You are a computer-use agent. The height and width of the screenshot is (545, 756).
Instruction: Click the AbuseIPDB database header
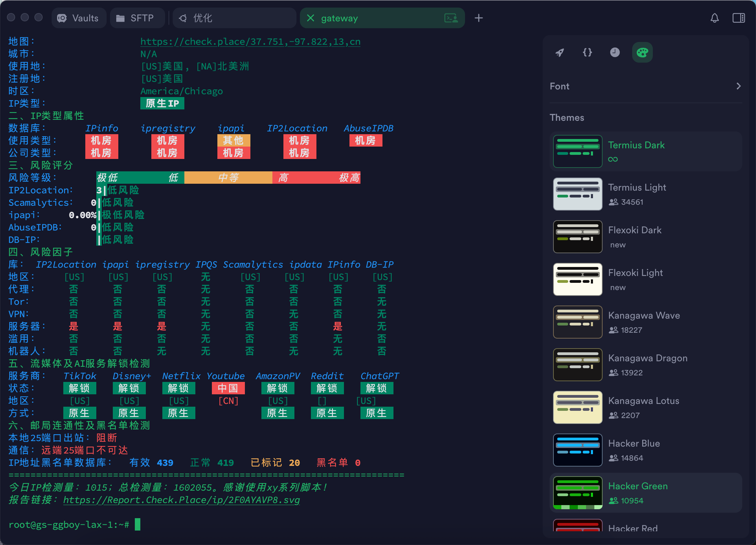[369, 128]
